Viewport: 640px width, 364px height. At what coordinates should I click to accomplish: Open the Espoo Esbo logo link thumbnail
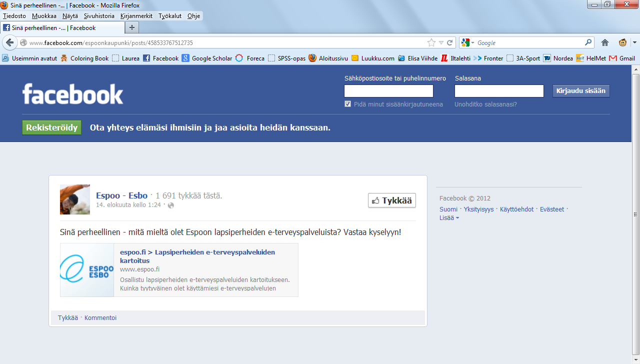point(87,270)
